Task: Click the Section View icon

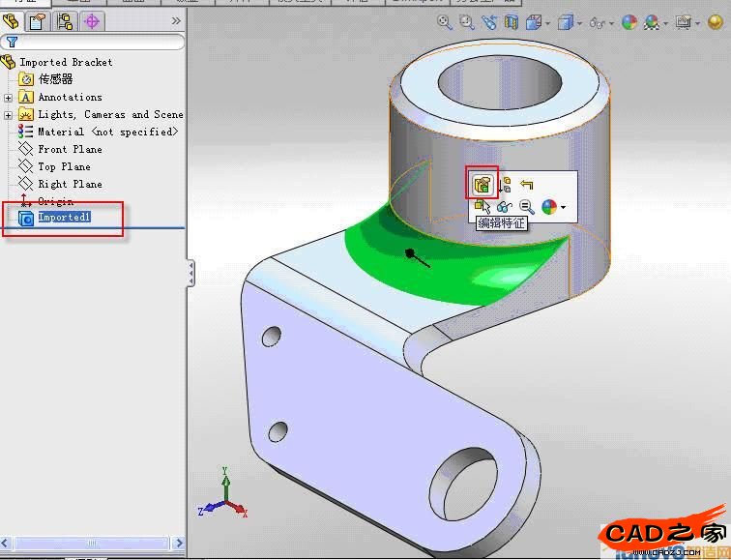Action: (x=512, y=22)
